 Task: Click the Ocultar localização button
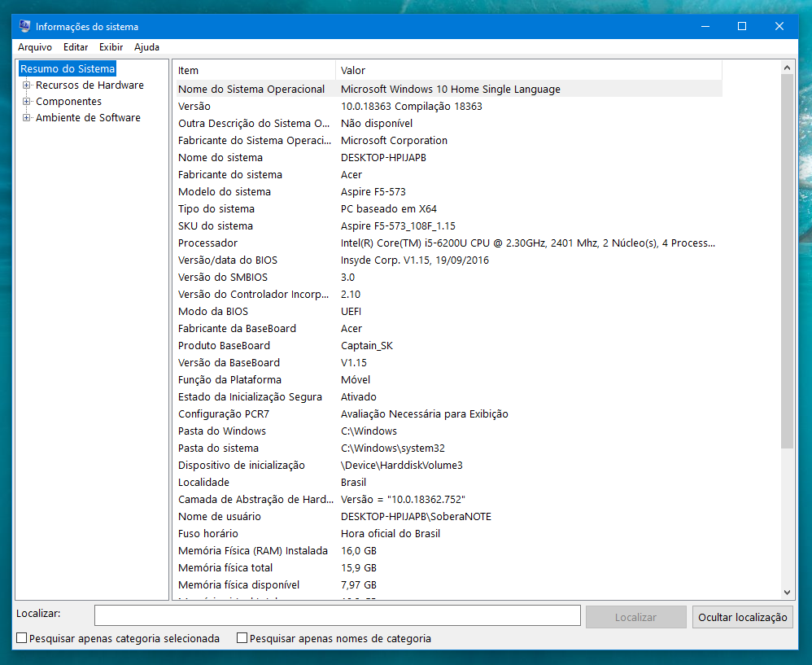click(x=743, y=617)
